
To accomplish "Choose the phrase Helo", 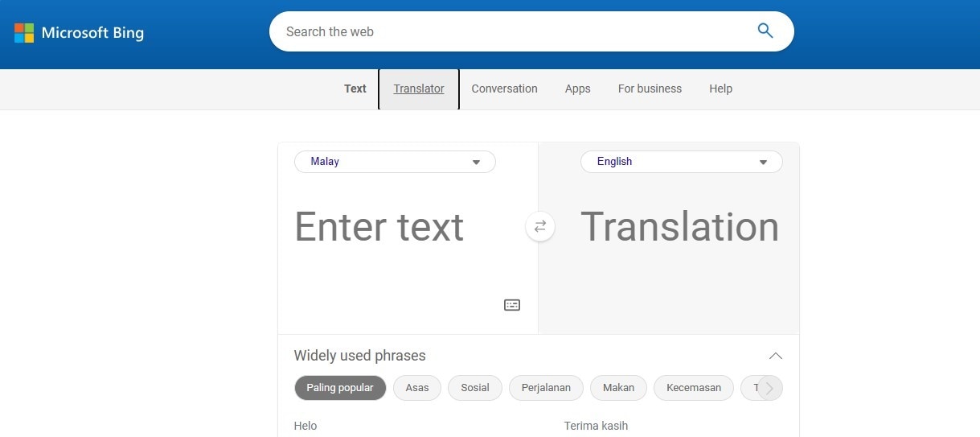I will tap(305, 426).
